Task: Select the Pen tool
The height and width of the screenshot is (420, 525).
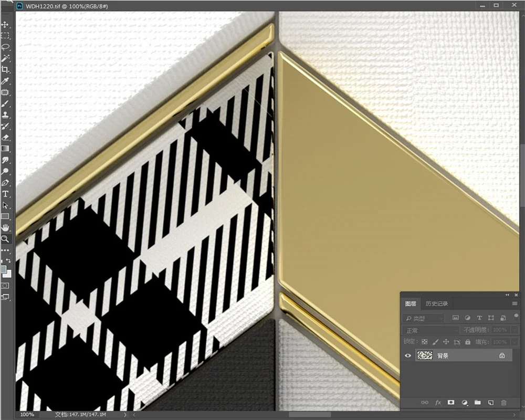Action: (x=5, y=183)
